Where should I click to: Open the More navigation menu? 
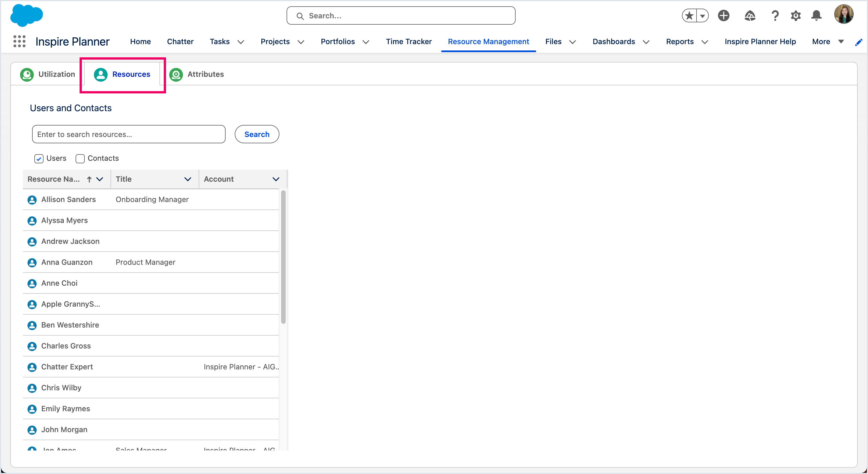pyautogui.click(x=828, y=42)
